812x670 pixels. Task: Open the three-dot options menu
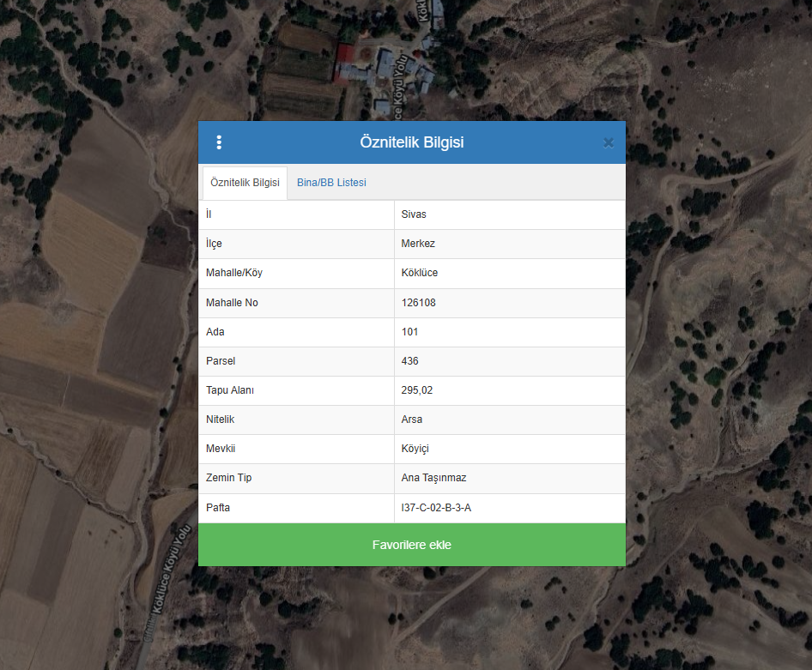(x=219, y=142)
